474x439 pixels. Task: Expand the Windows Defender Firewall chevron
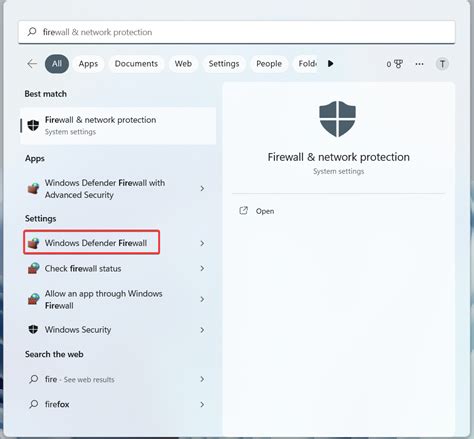click(202, 243)
